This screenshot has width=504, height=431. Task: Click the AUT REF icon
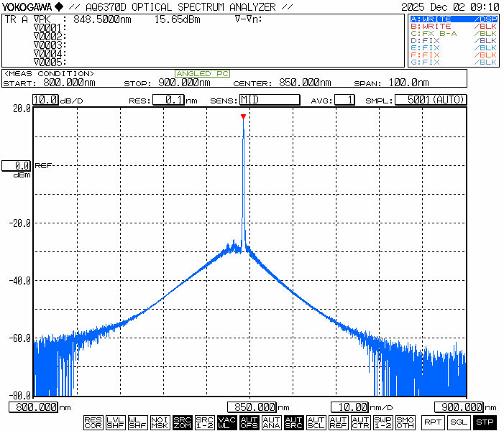pos(338,422)
